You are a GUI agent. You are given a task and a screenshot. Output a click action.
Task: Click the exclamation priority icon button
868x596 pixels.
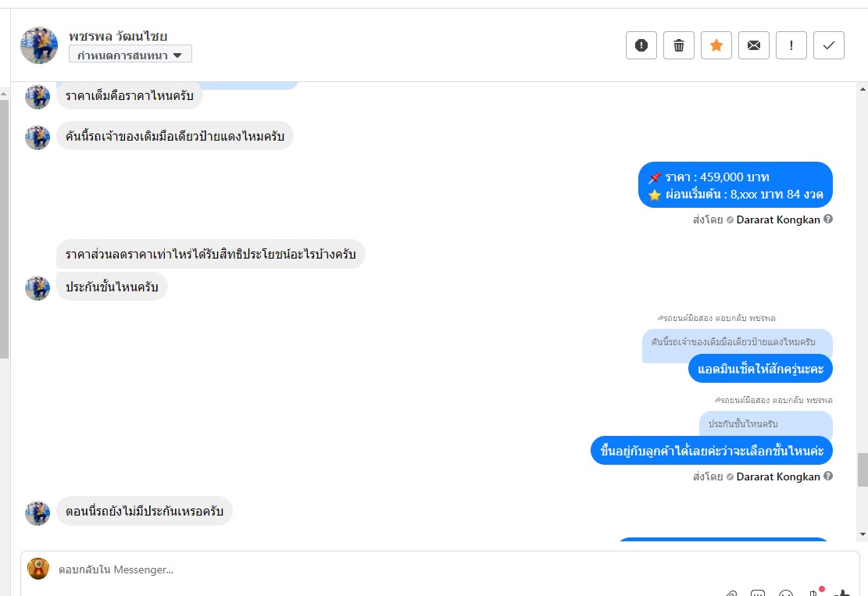(x=791, y=45)
